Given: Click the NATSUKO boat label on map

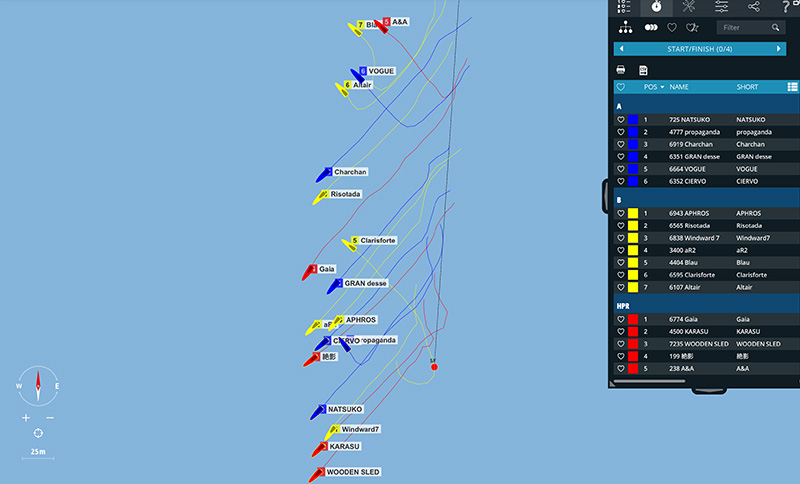Looking at the screenshot, I should (345, 409).
